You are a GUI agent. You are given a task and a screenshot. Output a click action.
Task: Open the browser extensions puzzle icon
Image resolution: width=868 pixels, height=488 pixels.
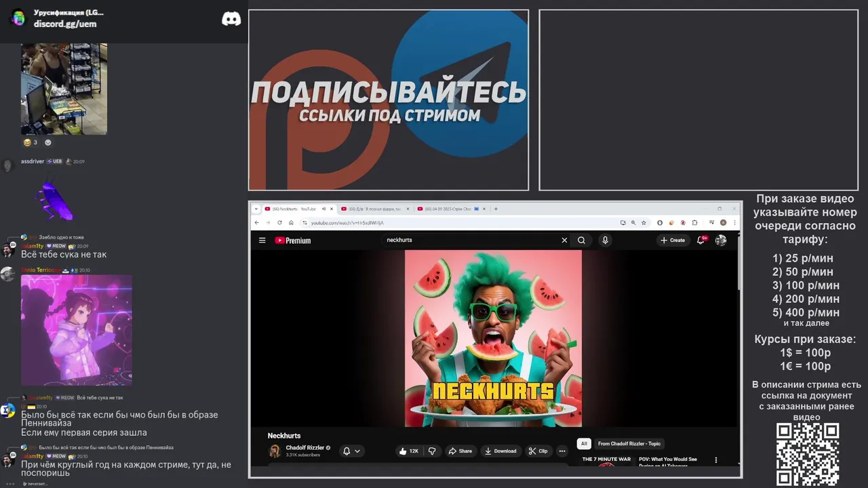pos(694,222)
